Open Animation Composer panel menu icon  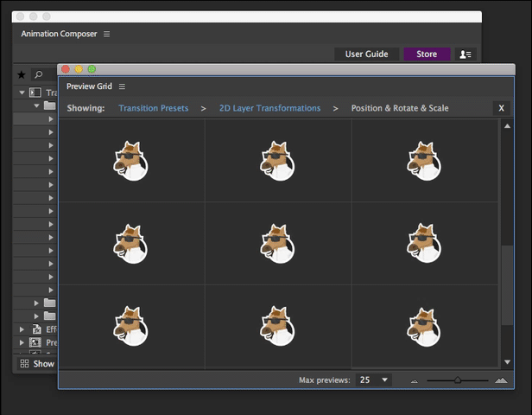[107, 34]
